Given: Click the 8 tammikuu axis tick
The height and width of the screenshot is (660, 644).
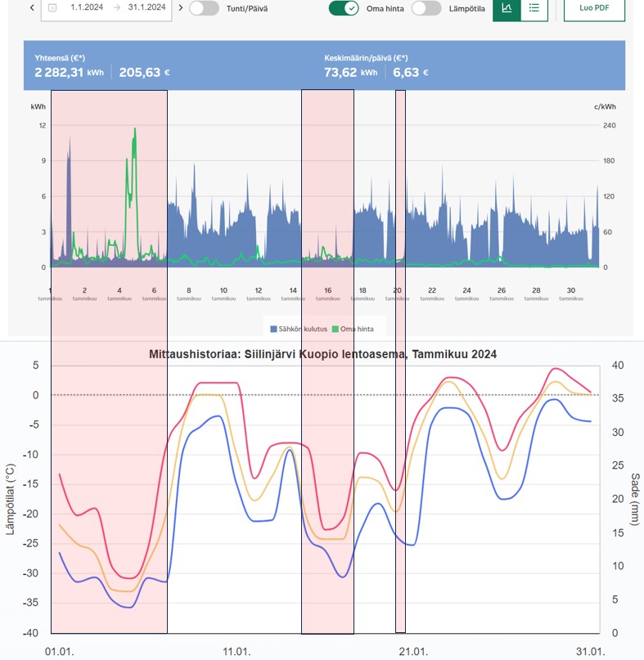Looking at the screenshot, I should coord(189,294).
